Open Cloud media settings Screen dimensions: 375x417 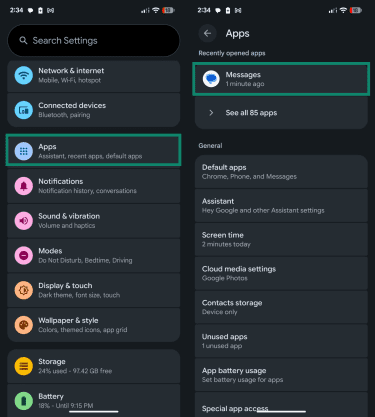click(x=281, y=273)
